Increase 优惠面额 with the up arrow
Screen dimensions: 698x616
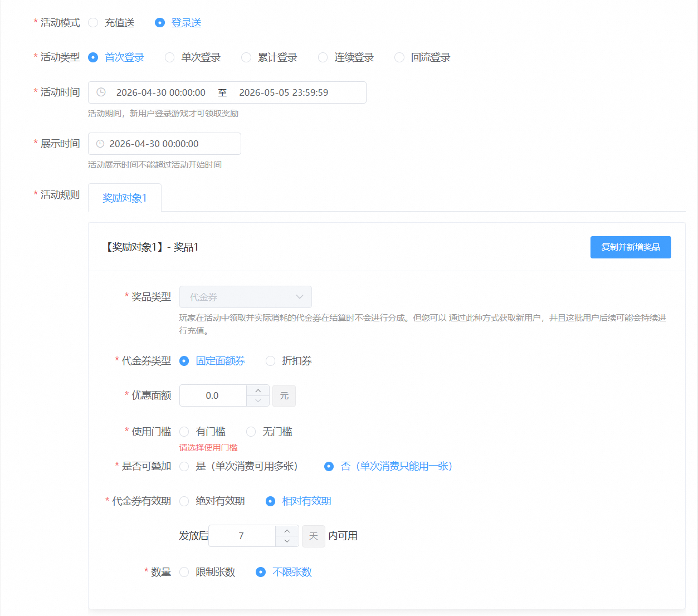coord(258,390)
